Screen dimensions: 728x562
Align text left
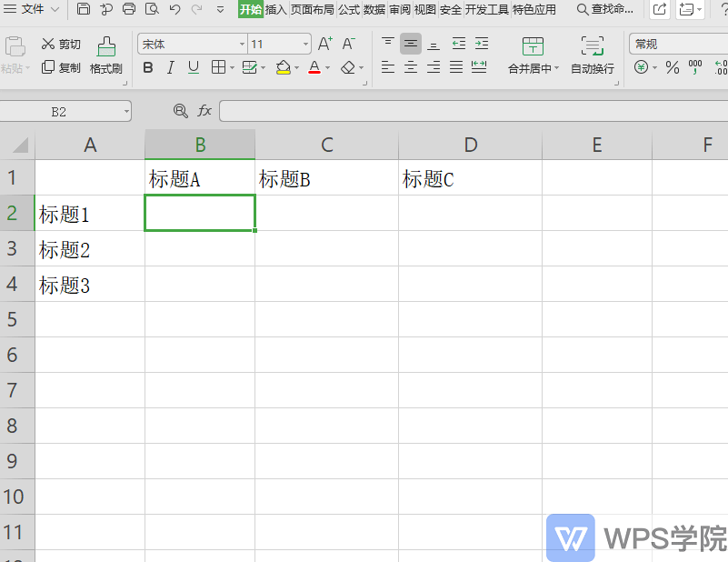388,67
